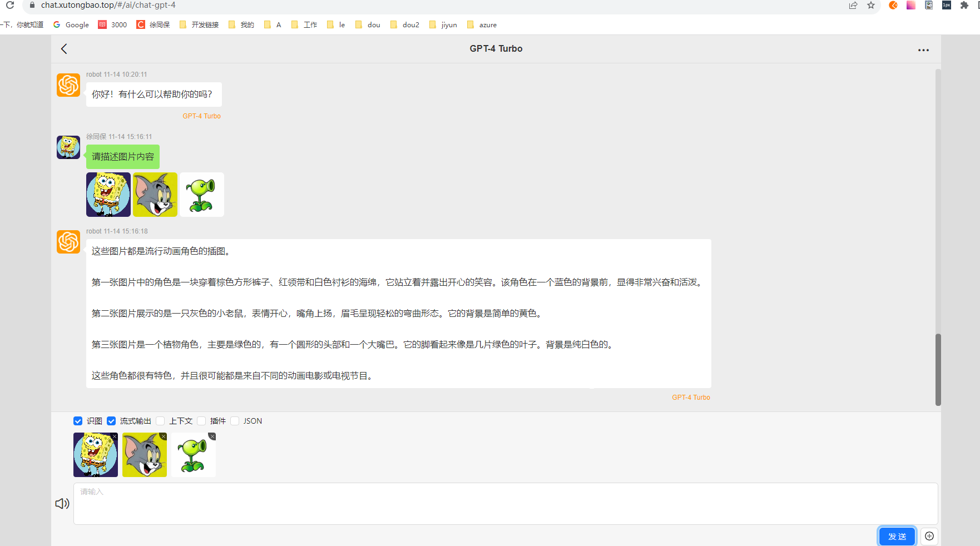The height and width of the screenshot is (546, 980).
Task: Open the three-dot menu at top right
Action: (923, 49)
